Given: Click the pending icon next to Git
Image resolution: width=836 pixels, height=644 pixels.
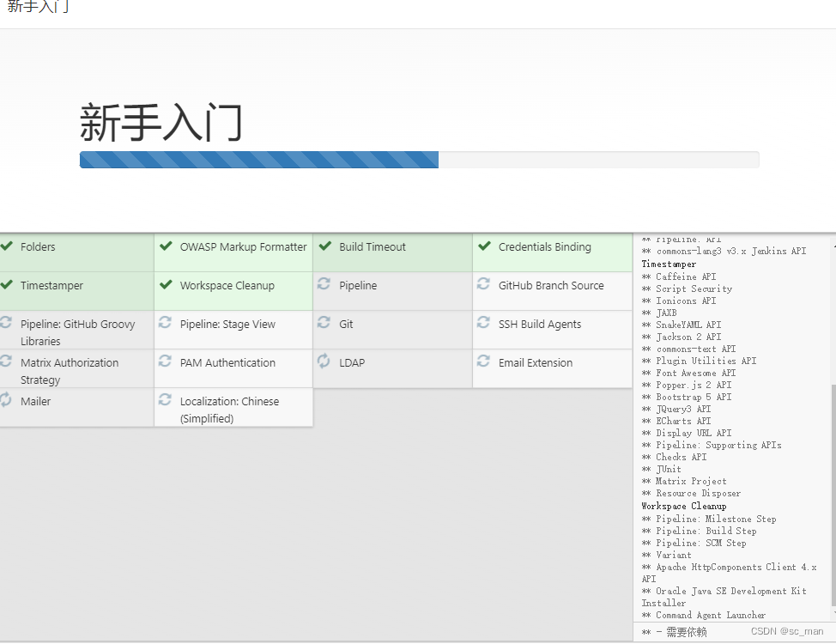Looking at the screenshot, I should click(324, 322).
